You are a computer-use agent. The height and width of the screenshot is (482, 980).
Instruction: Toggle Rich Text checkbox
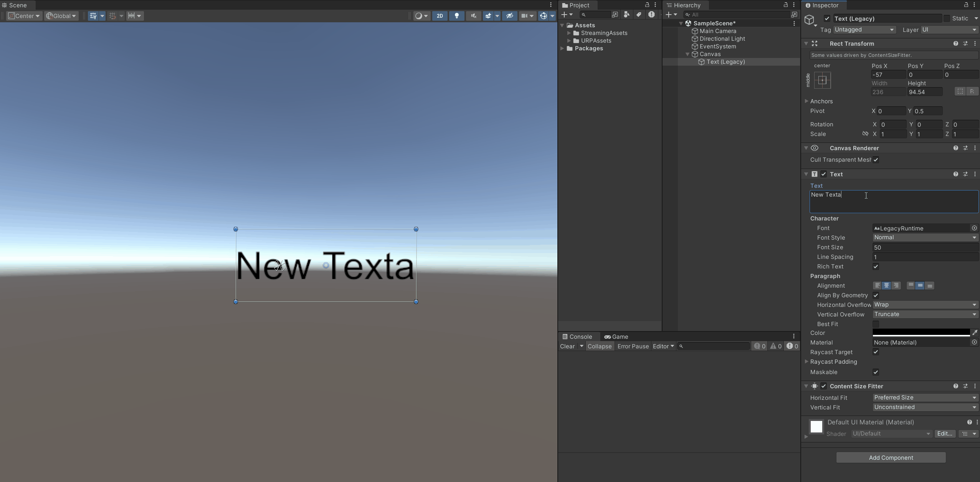(x=876, y=267)
